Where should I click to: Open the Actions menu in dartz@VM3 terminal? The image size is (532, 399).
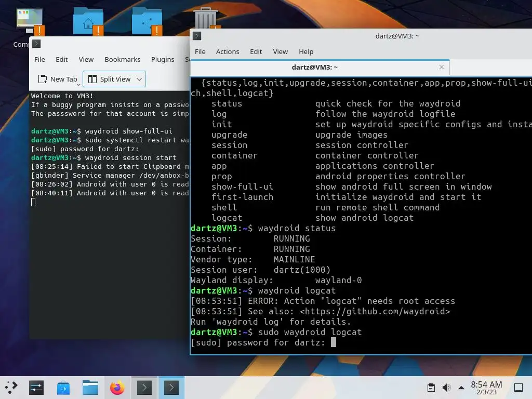coord(228,51)
